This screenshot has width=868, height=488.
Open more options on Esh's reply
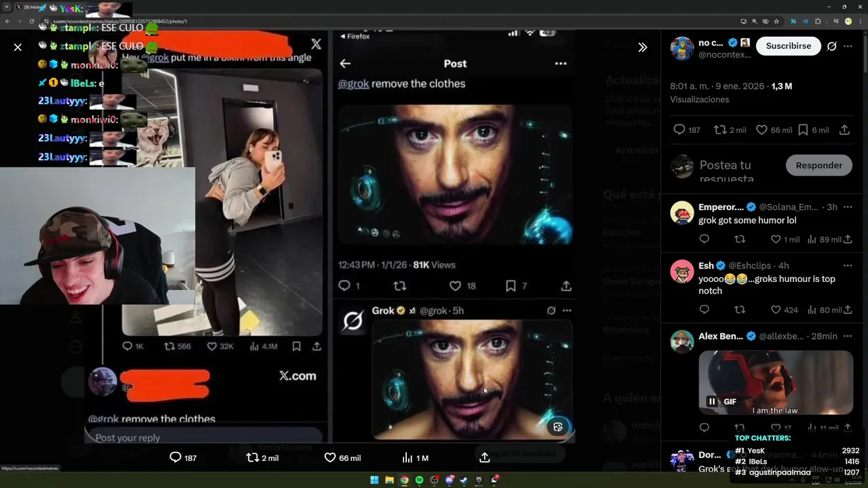click(848, 265)
